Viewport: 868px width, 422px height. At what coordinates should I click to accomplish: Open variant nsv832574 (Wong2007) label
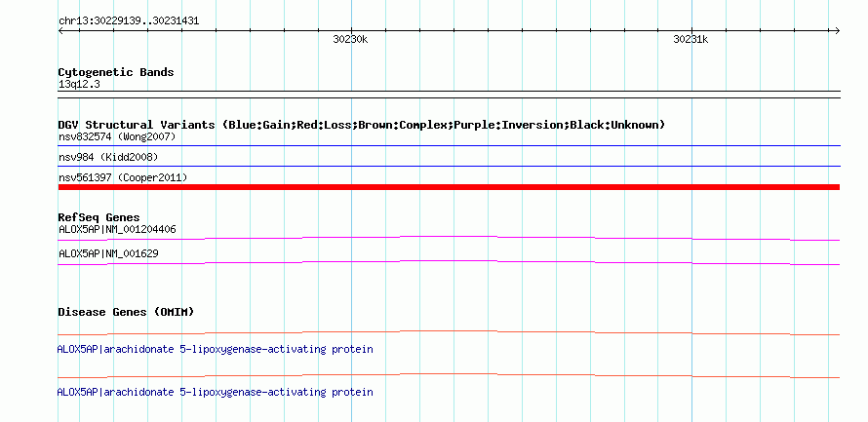[117, 136]
